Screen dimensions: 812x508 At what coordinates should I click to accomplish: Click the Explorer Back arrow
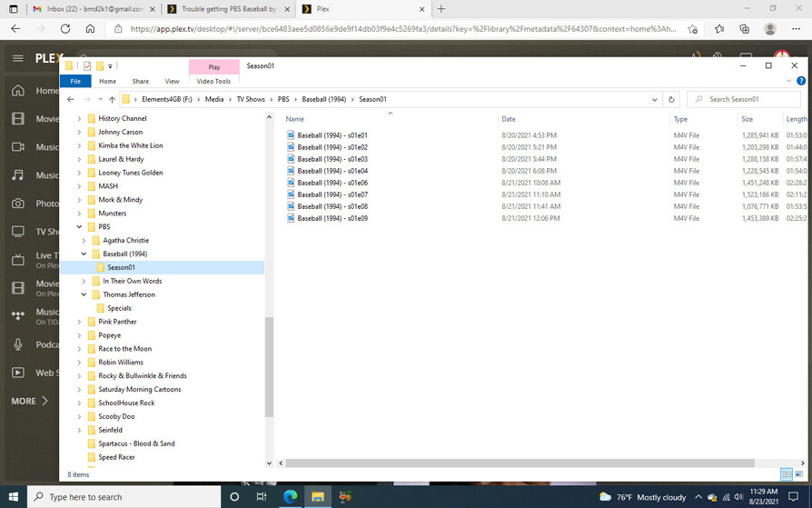71,99
